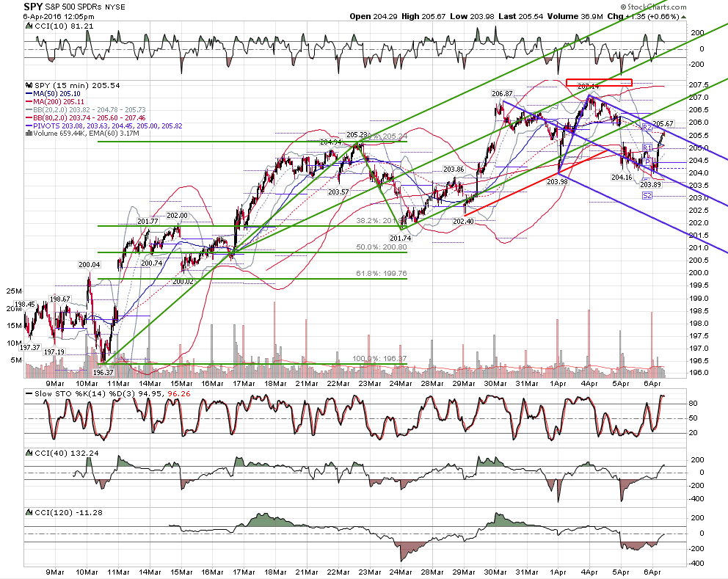Click the '50.0%: 200.80' Fibonacci label
728x579 pixels.
tap(381, 247)
